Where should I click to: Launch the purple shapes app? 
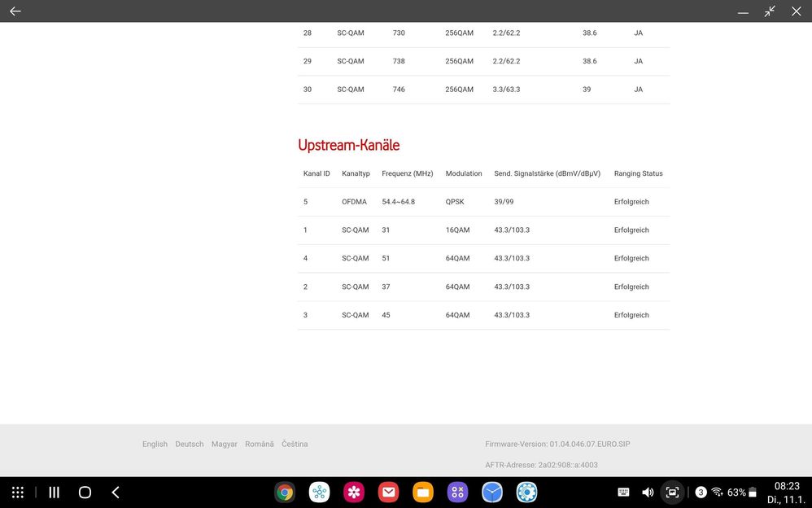456,492
